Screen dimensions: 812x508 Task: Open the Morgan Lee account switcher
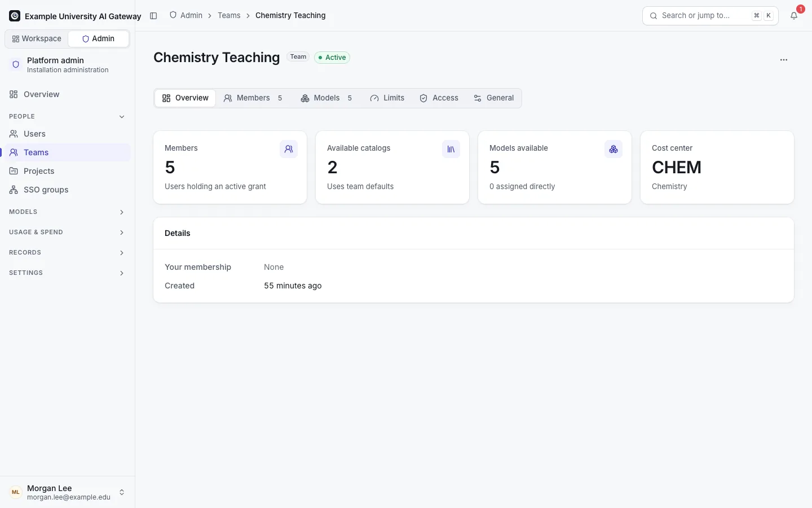[x=67, y=492]
